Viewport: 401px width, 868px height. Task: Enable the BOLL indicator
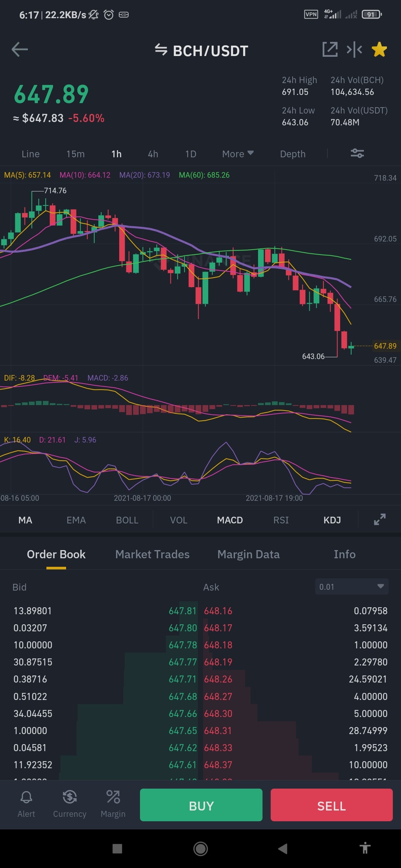point(127,520)
